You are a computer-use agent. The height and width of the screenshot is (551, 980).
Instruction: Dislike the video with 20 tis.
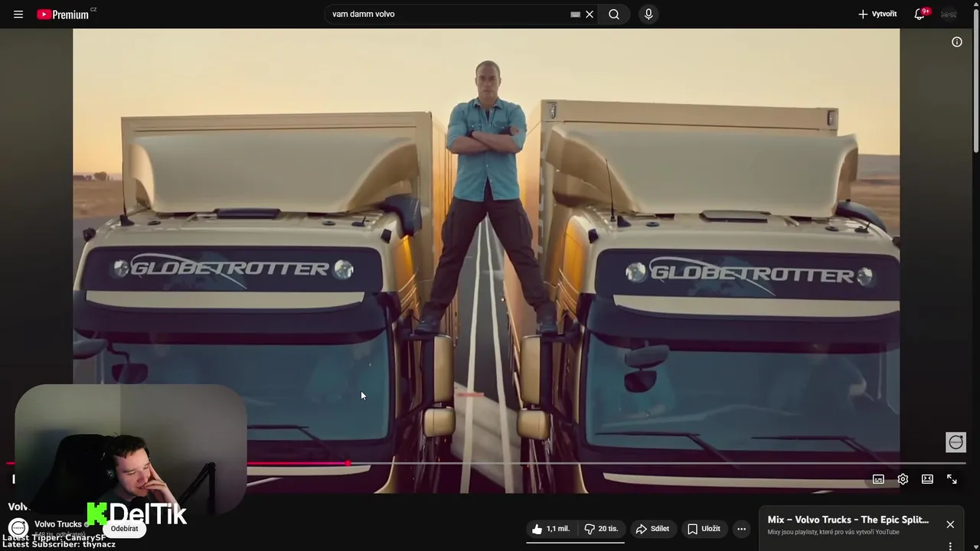[601, 529]
